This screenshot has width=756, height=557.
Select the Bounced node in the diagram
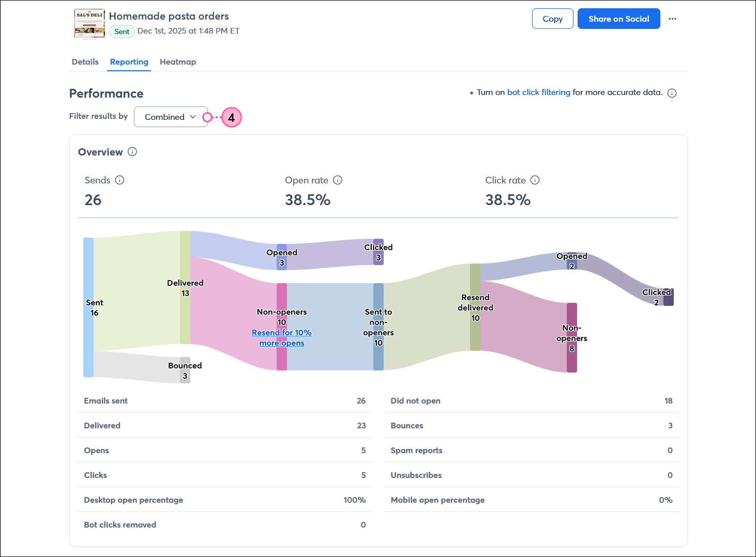click(x=185, y=370)
